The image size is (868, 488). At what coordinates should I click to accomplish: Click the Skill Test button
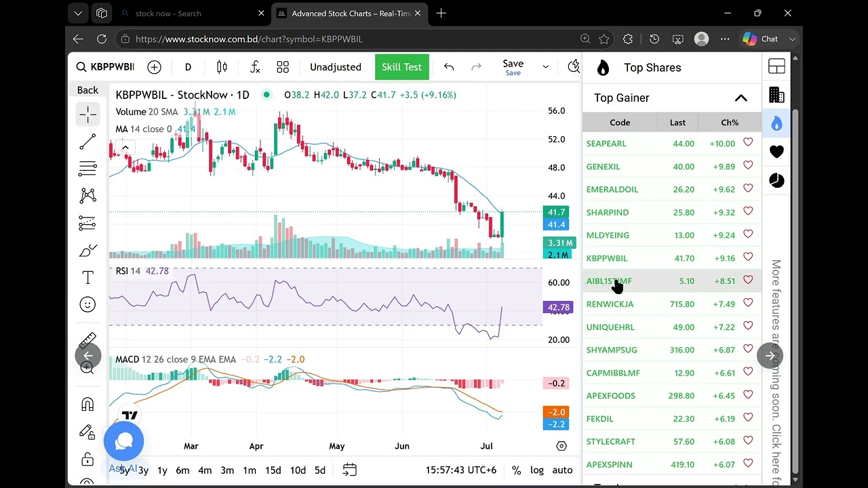[401, 67]
